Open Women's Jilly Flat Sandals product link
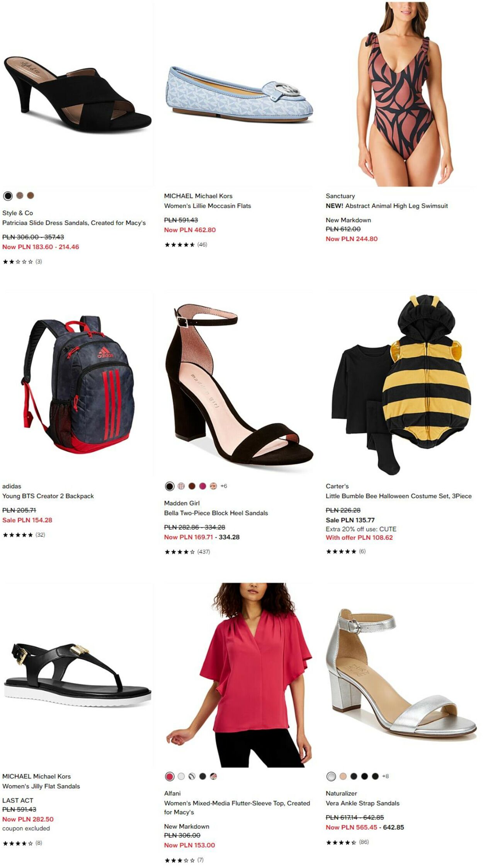This screenshot has height=868, width=483. 41,786
